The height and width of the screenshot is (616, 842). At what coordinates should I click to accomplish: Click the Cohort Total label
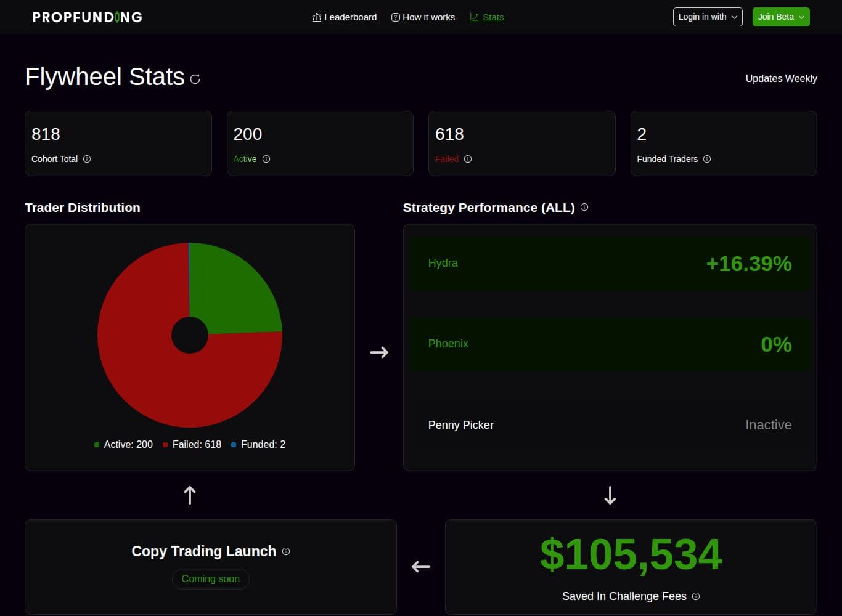[x=55, y=159]
